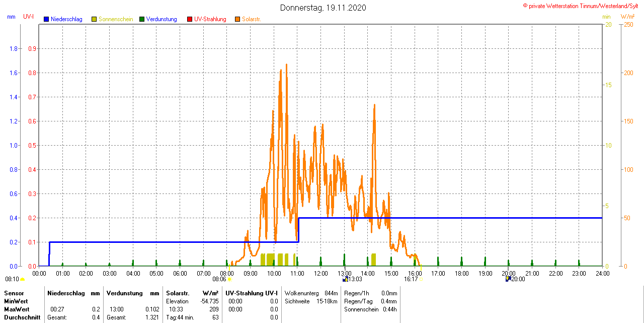Click the 00:27 Niederschlag max time
Viewport: 644px width, 323px height.
coord(57,309)
